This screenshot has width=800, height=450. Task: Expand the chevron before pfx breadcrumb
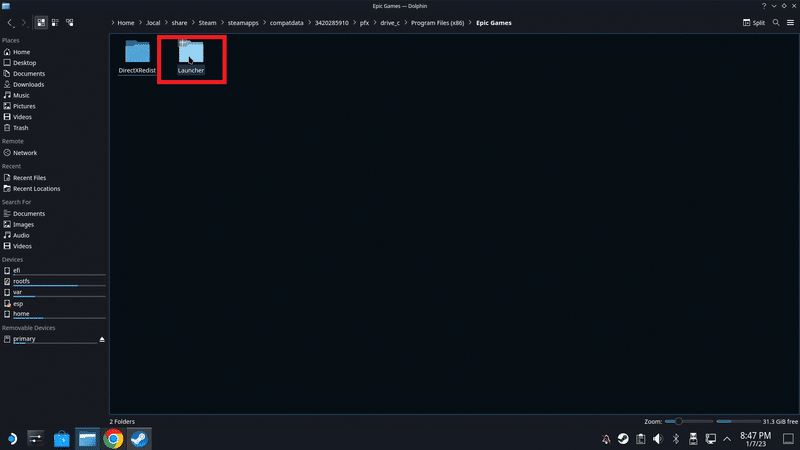click(x=355, y=22)
